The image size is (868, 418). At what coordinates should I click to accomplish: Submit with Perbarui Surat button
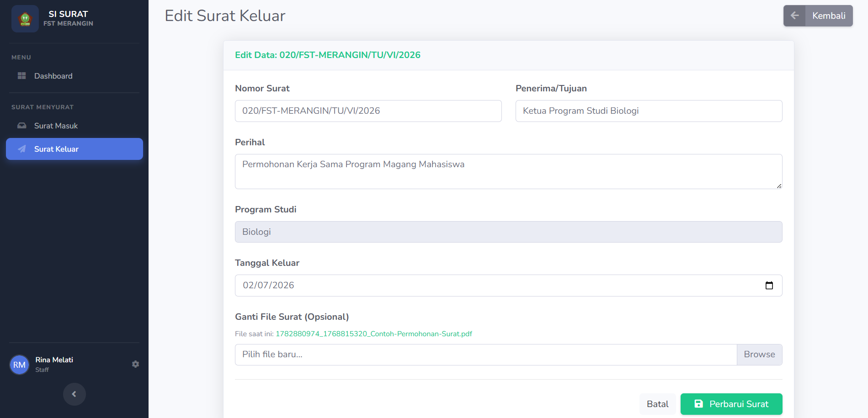click(731, 404)
